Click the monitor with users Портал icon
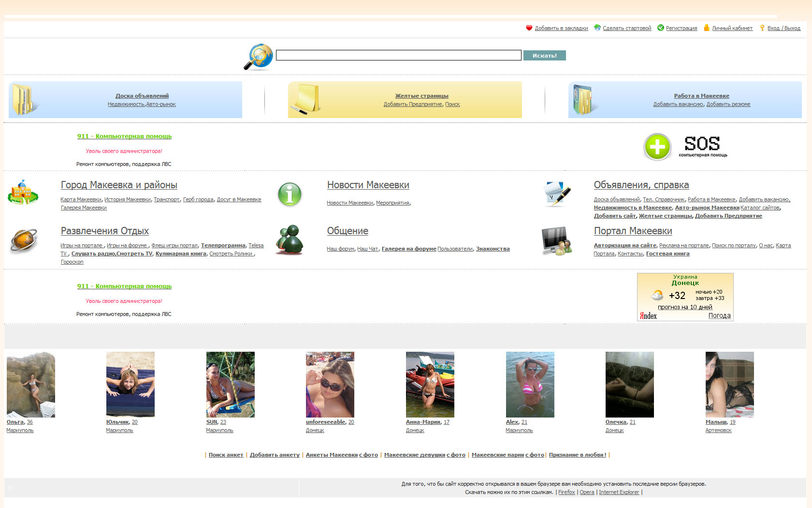This screenshot has width=812, height=508. [556, 240]
